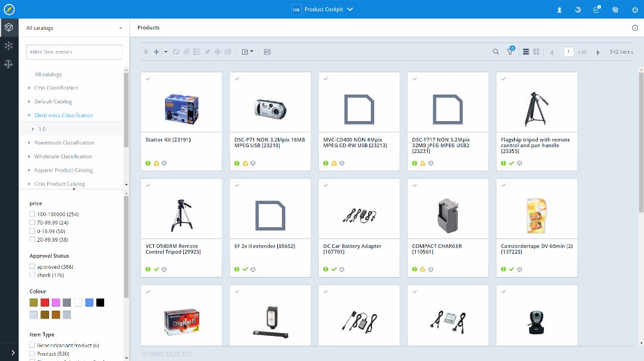Click the product grid vertical scrollbar
This screenshot has height=361, width=644.
click(x=641, y=142)
